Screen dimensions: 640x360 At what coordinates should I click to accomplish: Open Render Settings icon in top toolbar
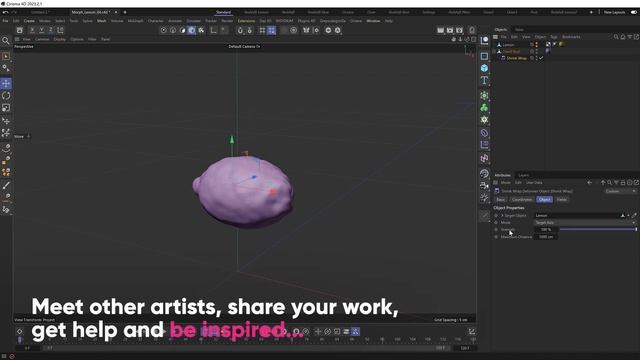coord(459,30)
